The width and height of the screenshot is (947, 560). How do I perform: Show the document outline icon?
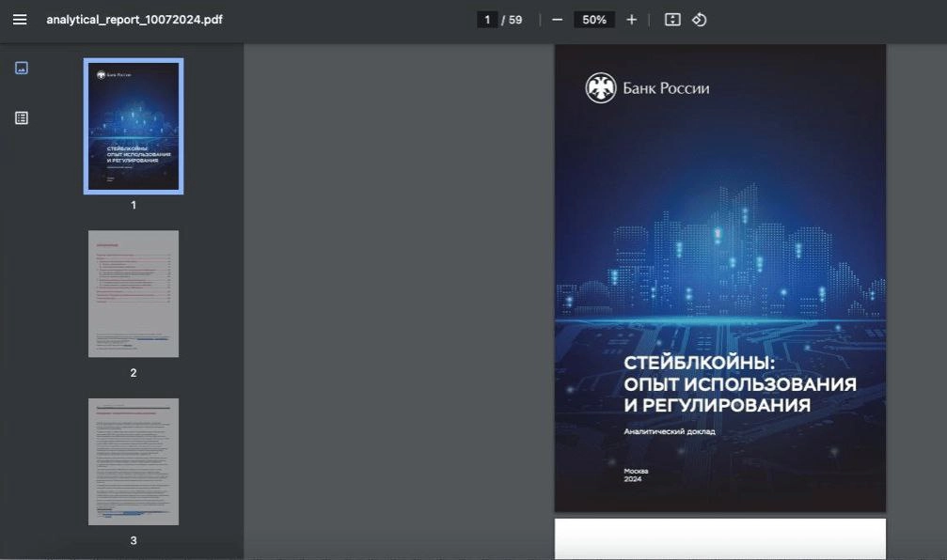[22, 117]
